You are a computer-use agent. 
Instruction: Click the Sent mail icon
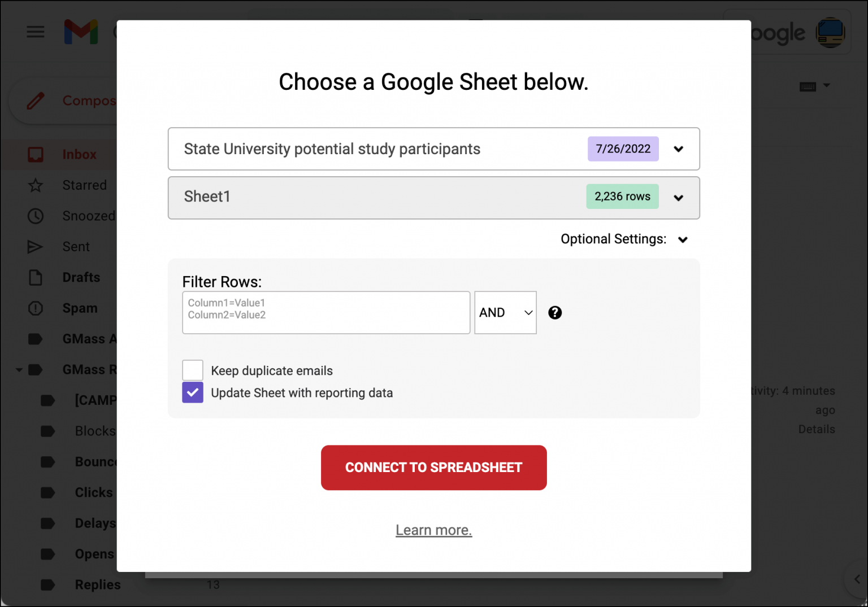pos(36,246)
